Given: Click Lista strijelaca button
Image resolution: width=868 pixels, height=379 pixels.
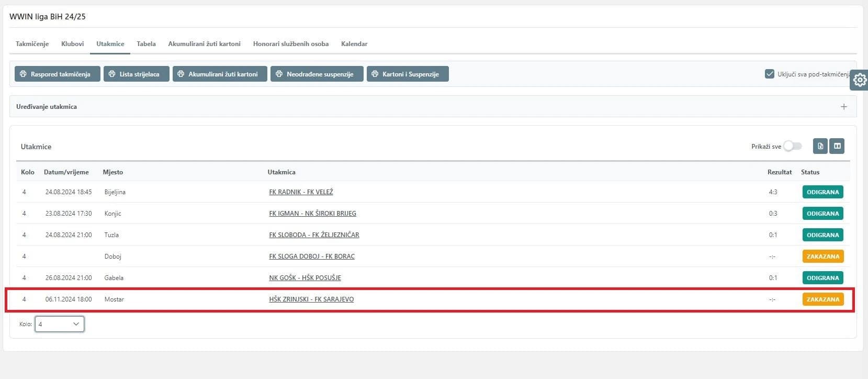Looking at the screenshot, I should pyautogui.click(x=137, y=74).
